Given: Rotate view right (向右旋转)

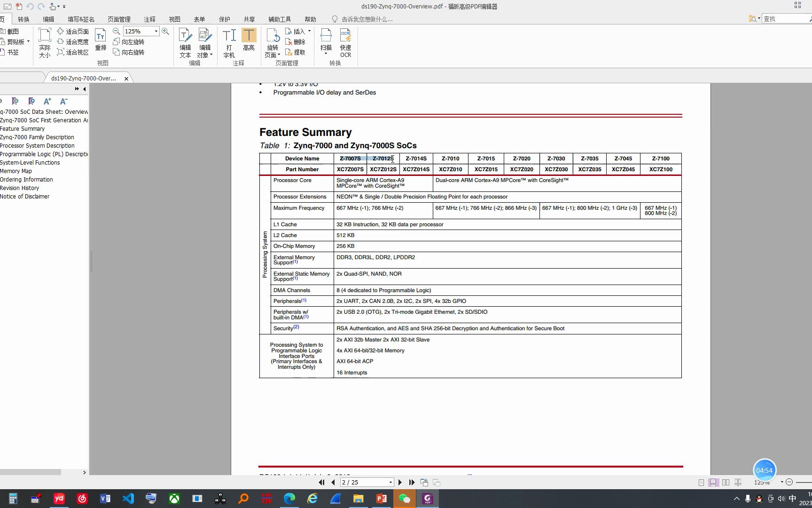Looking at the screenshot, I should click(x=129, y=52).
